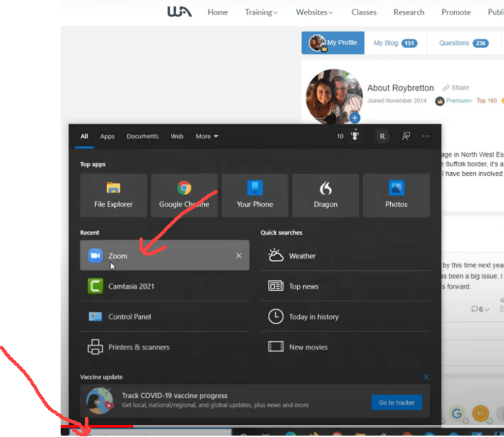Image resolution: width=504 pixels, height=437 pixels.
Task: Switch to the Documents search filter
Action: (x=142, y=136)
